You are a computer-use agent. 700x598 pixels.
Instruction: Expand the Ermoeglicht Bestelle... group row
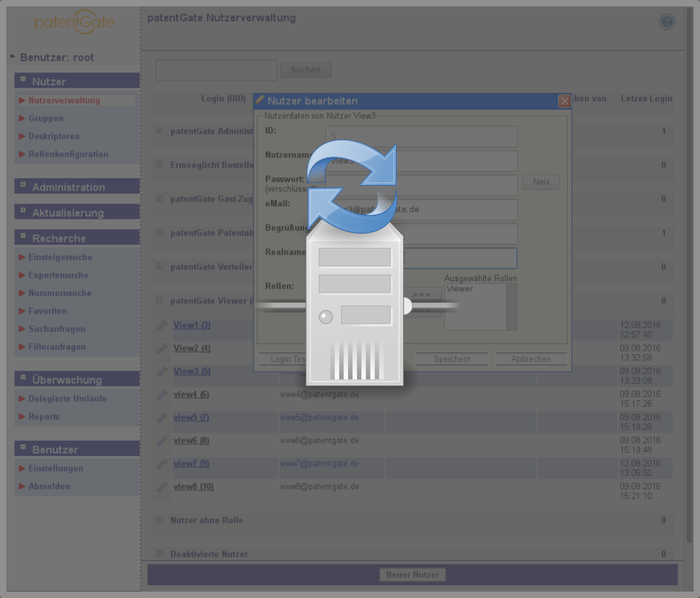coord(159,165)
